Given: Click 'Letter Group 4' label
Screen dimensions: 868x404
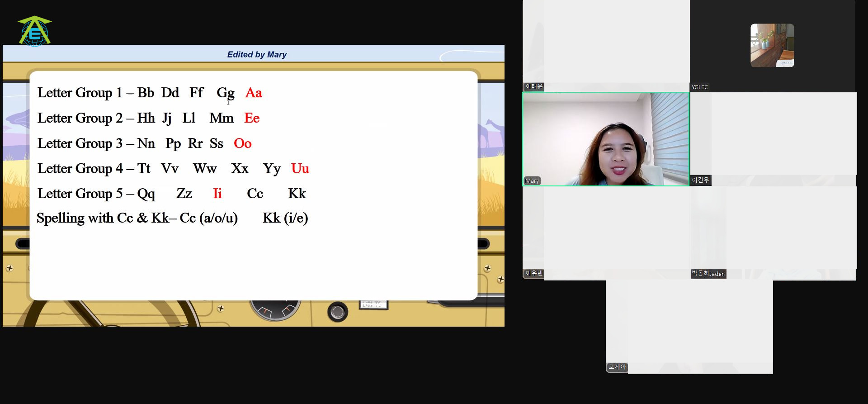Looking at the screenshot, I should point(80,168).
